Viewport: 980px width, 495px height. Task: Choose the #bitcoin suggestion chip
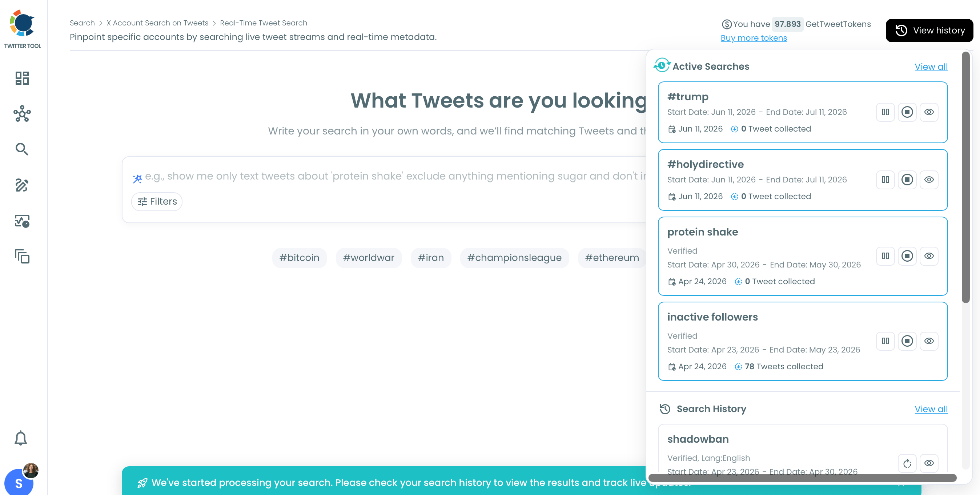[300, 258]
